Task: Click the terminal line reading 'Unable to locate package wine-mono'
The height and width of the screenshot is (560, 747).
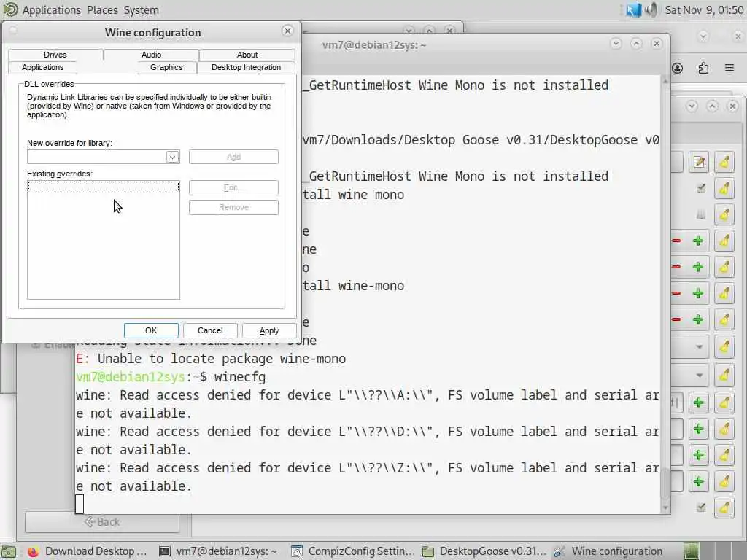Action: pos(211,359)
